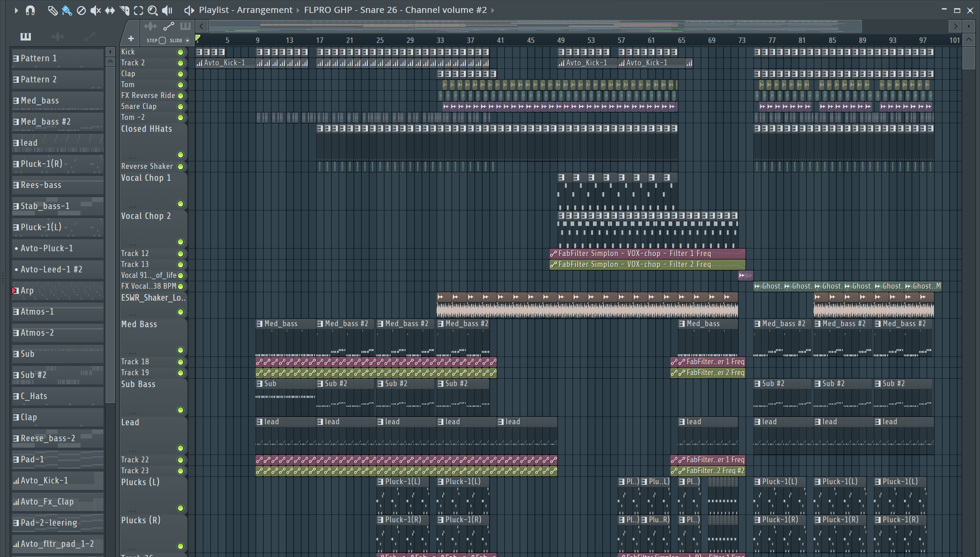The image size is (980, 557).
Task: Show automation clips in picker panel
Action: point(90,36)
